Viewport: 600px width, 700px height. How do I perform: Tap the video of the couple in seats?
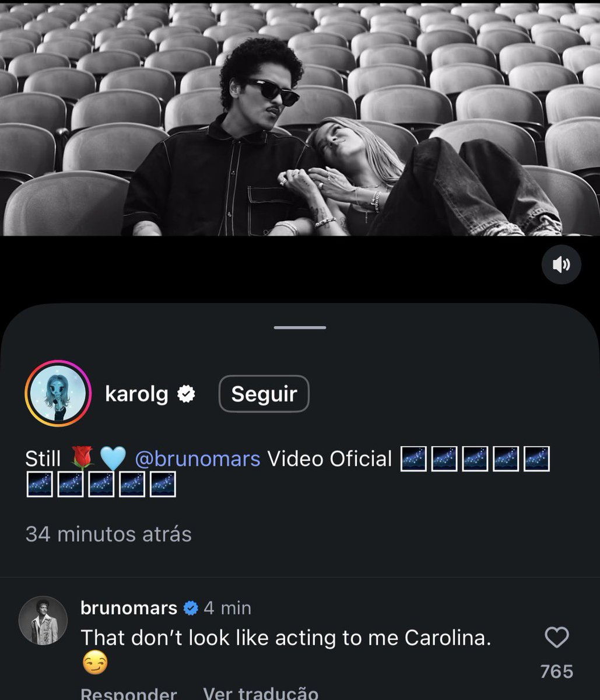pos(300,118)
